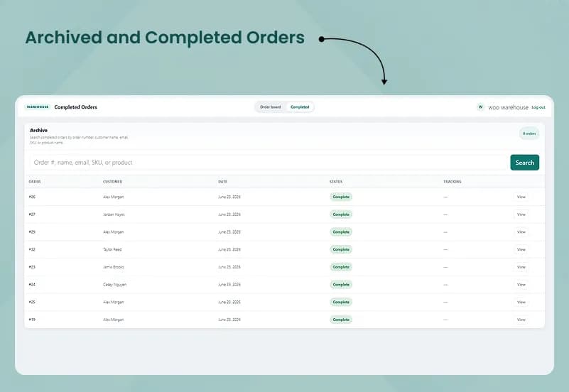Click customer Taylor Reed
The width and height of the screenshot is (569, 392).
coord(112,249)
